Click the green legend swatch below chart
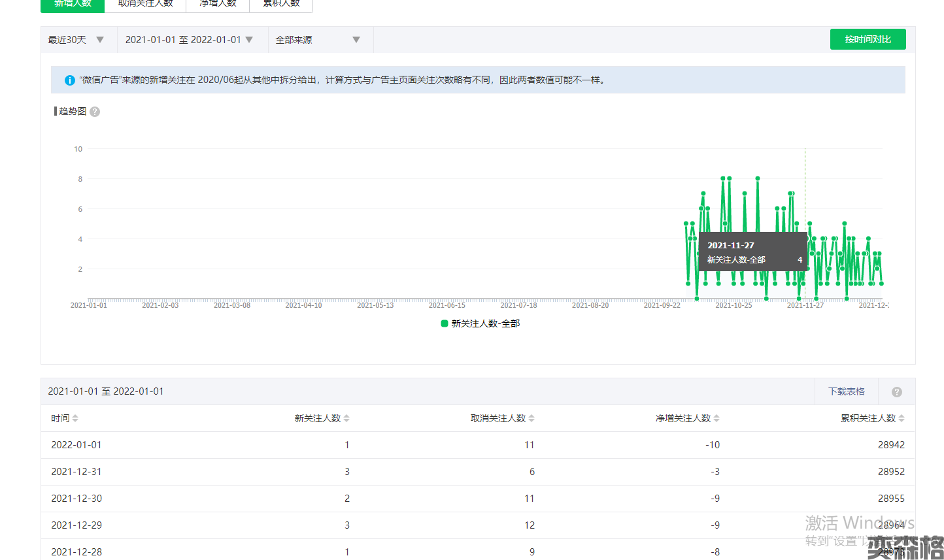Viewport: 944px width, 560px height. (445, 323)
